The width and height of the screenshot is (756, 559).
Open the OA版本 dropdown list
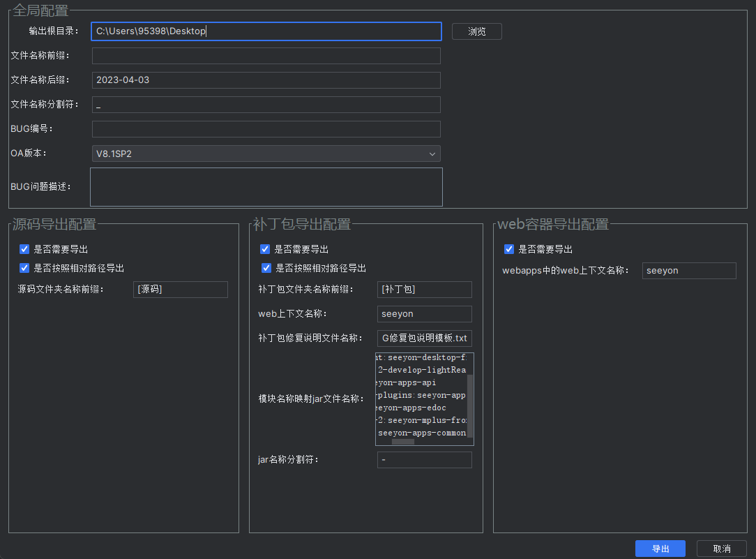(x=266, y=154)
